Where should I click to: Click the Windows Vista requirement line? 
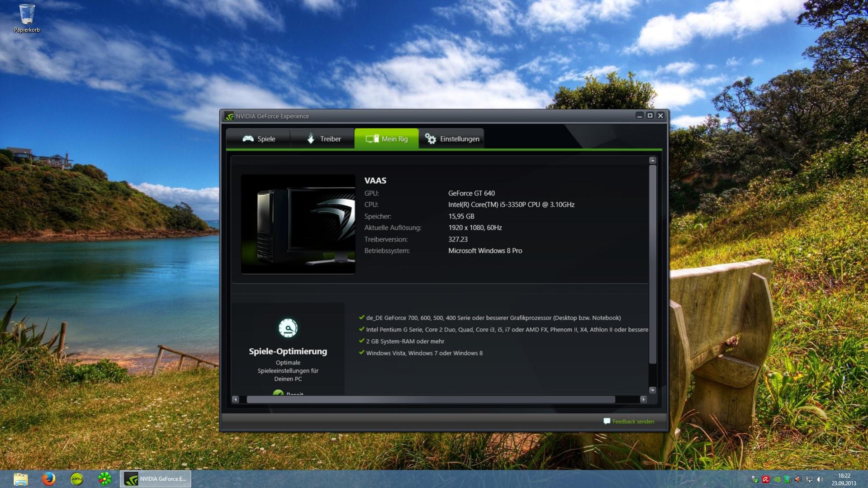pyautogui.click(x=424, y=353)
